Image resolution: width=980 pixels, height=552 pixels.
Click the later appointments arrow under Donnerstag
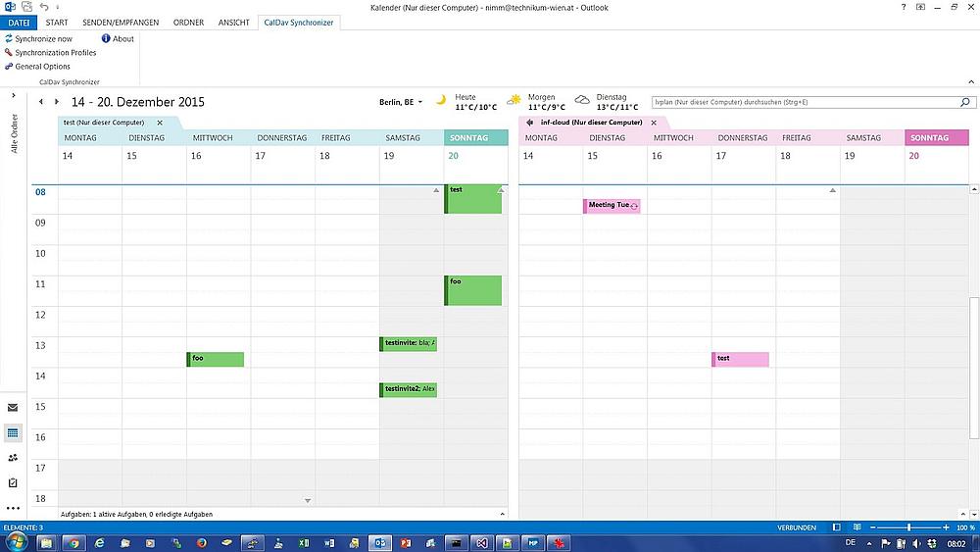click(x=308, y=500)
